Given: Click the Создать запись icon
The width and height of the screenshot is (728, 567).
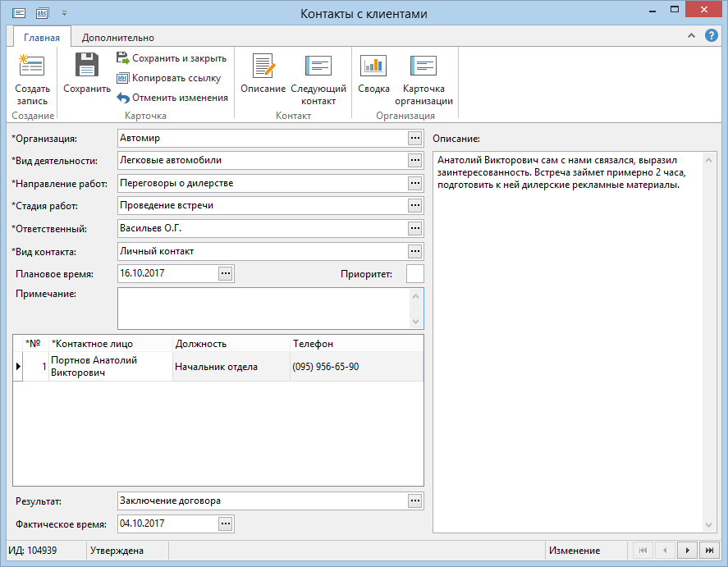Looking at the screenshot, I should (x=31, y=66).
